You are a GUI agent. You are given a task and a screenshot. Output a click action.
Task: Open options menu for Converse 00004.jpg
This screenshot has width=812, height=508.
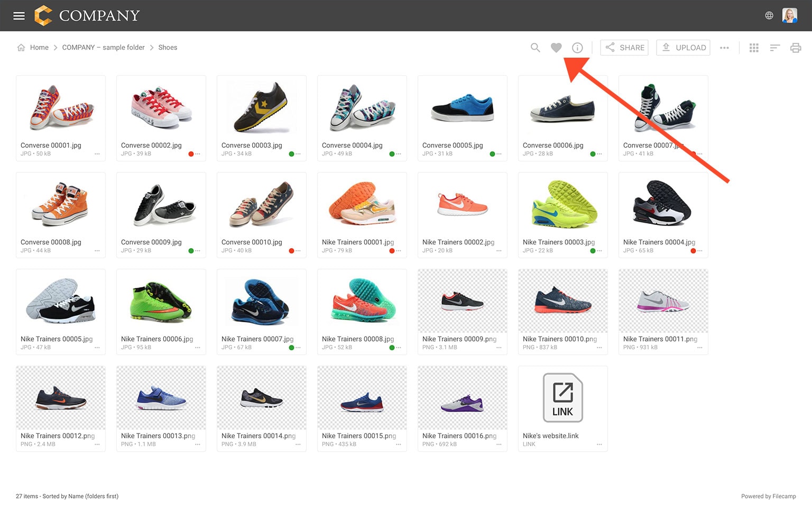pos(399,154)
